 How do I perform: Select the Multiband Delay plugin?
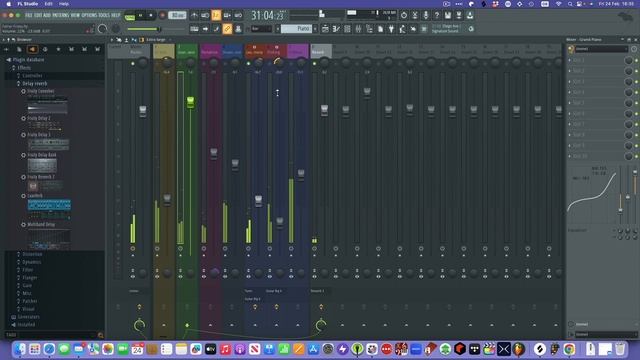[41, 224]
